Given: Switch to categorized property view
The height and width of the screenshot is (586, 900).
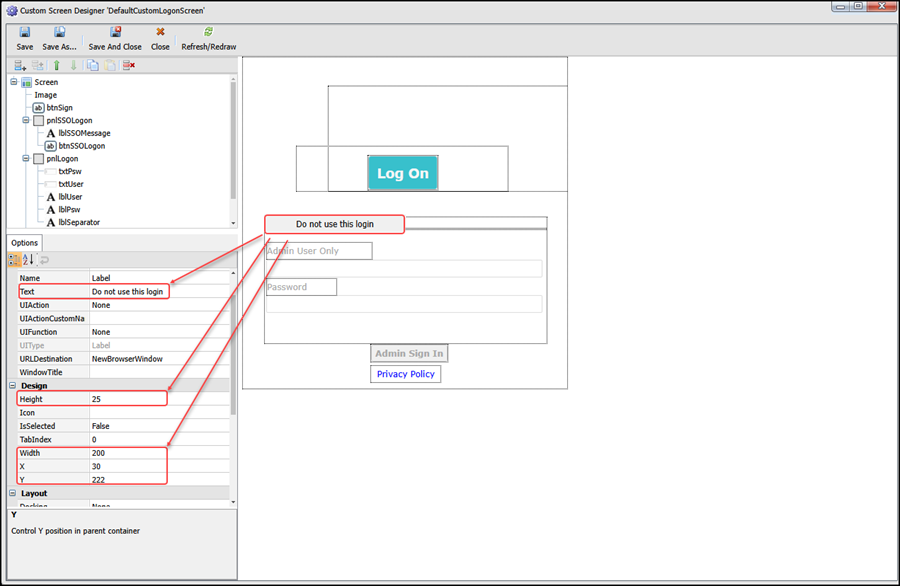Looking at the screenshot, I should [x=15, y=260].
